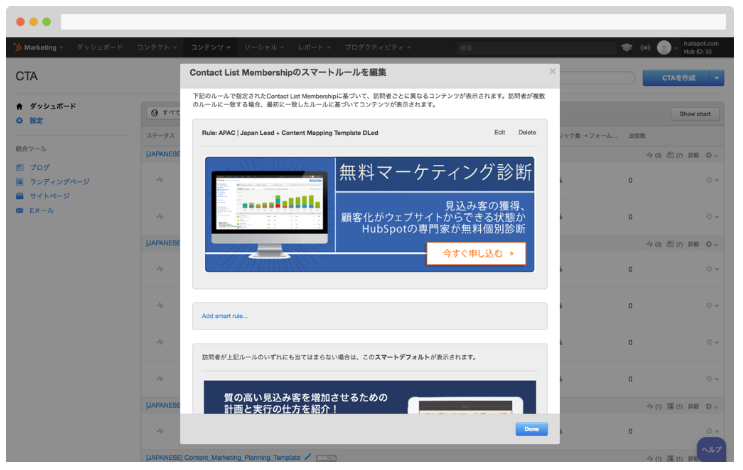Click the home icon beside ダッシュボード in sidebar
Screen dimensions: 743x470
19,106
